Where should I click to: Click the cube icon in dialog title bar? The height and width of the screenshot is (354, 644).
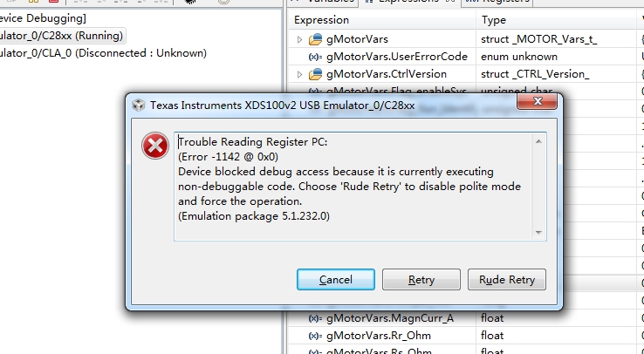tap(139, 106)
